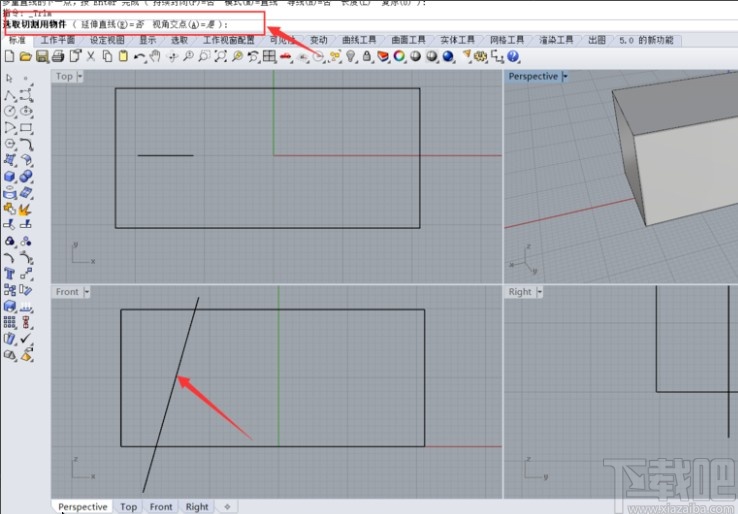Switch to the 网格工具 toolbar tab
This screenshot has height=514, width=738.
tap(507, 40)
